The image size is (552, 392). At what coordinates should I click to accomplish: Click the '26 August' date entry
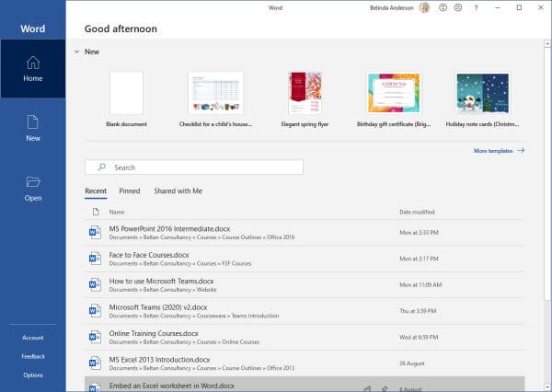(x=411, y=363)
